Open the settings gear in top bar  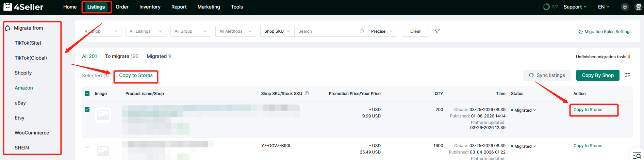pos(625,7)
